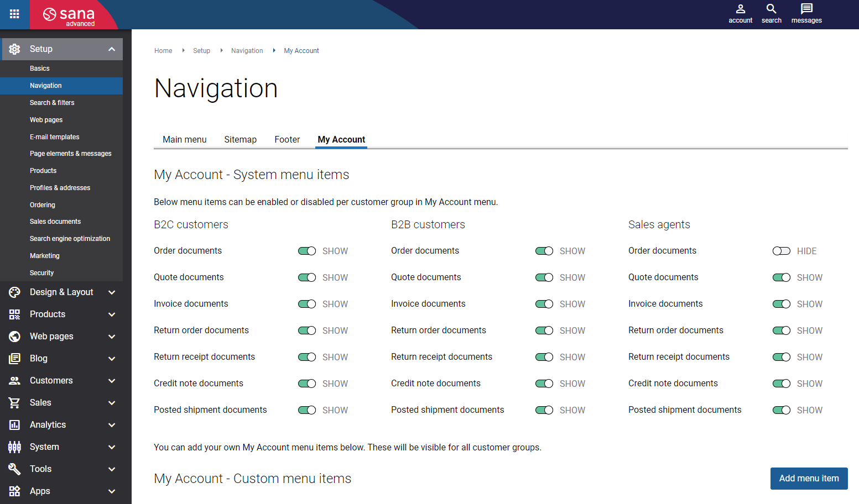The image size is (859, 504).
Task: Expand the Web pages section chevron
Action: click(112, 337)
